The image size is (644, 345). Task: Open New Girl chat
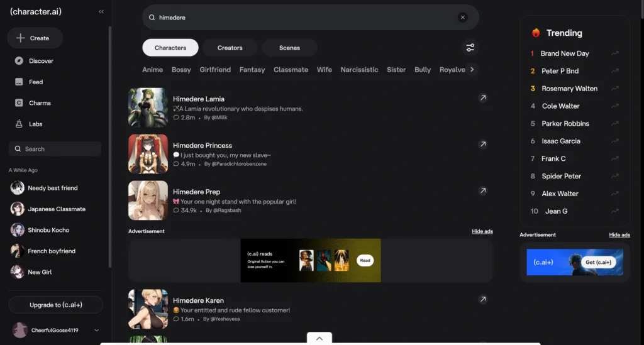pos(40,272)
